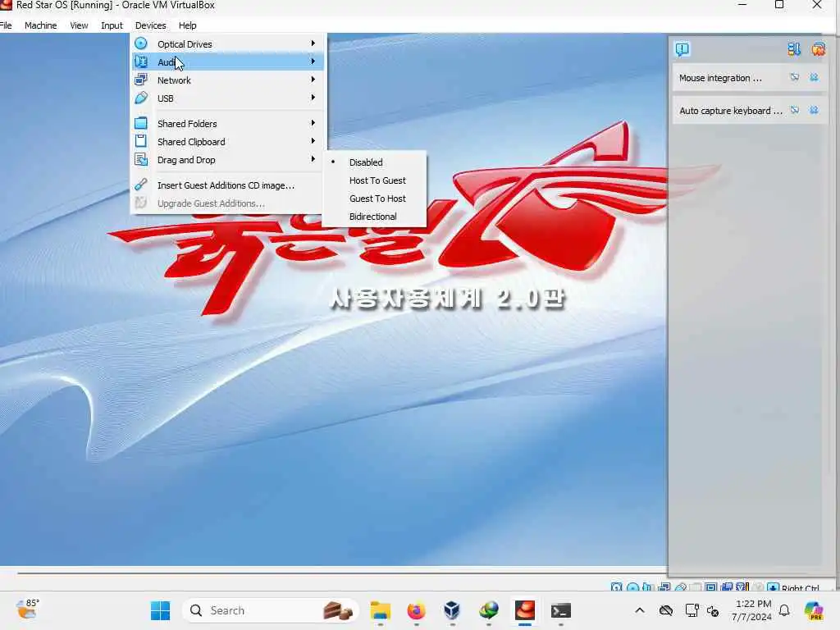Open Windows notifications bell
Viewport: 840px width, 630px height.
click(x=784, y=610)
